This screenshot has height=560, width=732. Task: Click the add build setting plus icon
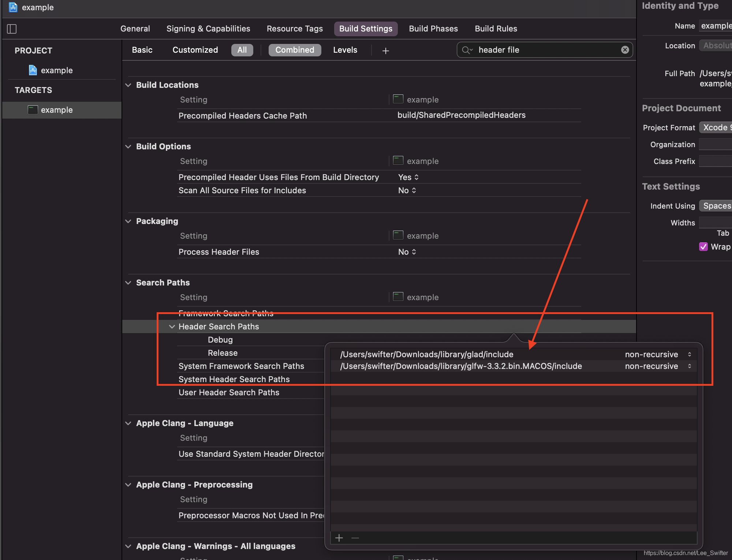click(x=385, y=51)
